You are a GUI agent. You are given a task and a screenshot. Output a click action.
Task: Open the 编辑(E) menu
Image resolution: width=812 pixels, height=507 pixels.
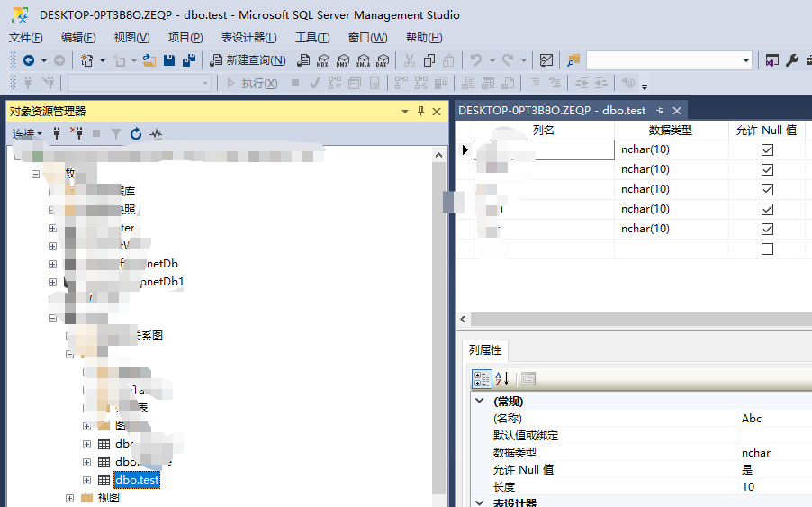pos(78,37)
